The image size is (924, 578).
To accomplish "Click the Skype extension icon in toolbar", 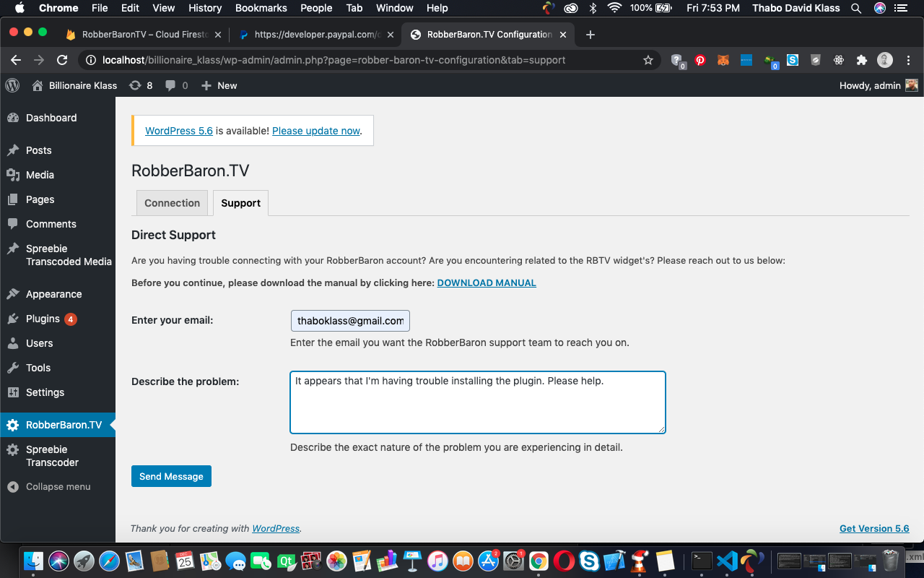I will point(793,61).
